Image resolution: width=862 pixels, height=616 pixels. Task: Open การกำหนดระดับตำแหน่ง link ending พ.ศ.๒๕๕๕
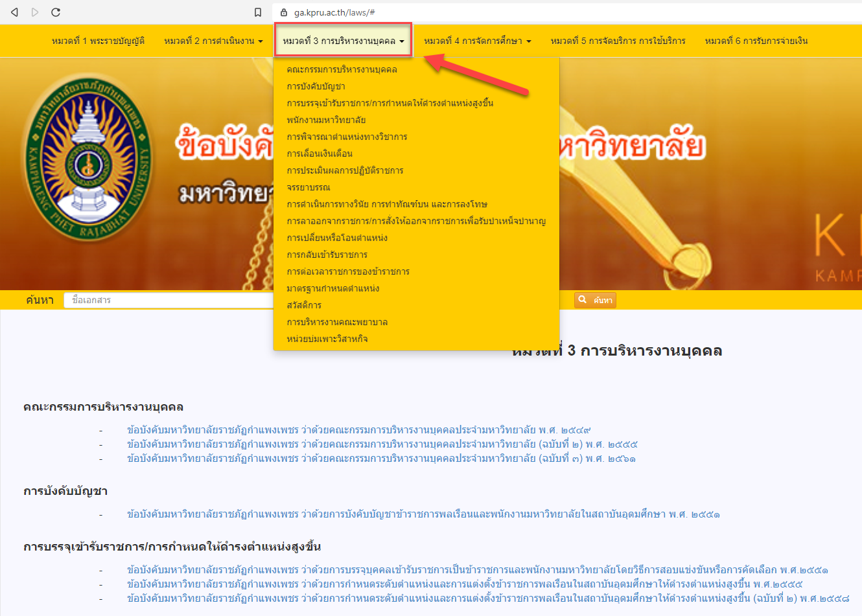click(465, 584)
